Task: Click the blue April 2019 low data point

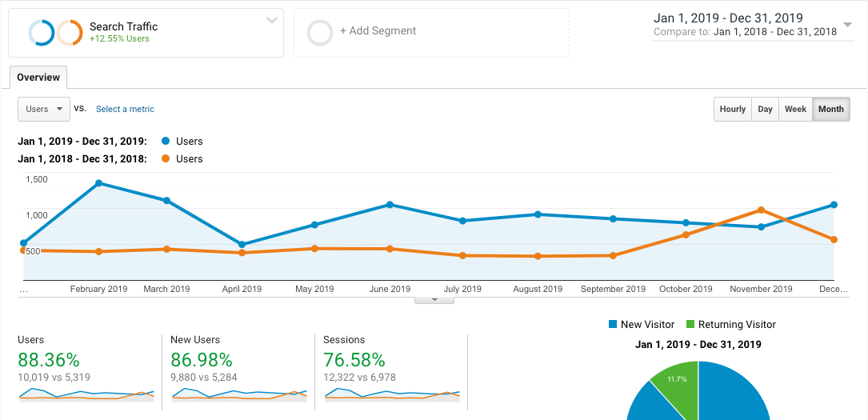Action: [x=242, y=245]
